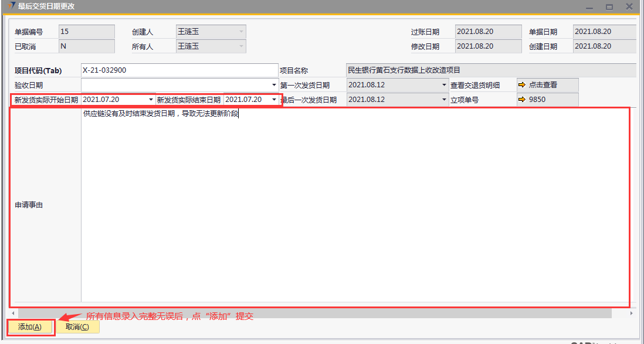
Task: Minimize the 最后交货日期更改 window
Action: point(589,7)
